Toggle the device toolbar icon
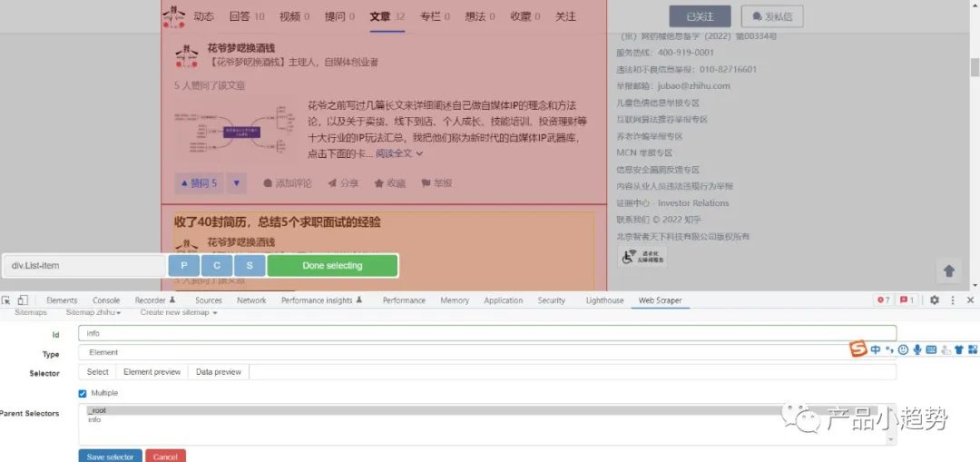Image resolution: width=980 pixels, height=462 pixels. pos(23,300)
